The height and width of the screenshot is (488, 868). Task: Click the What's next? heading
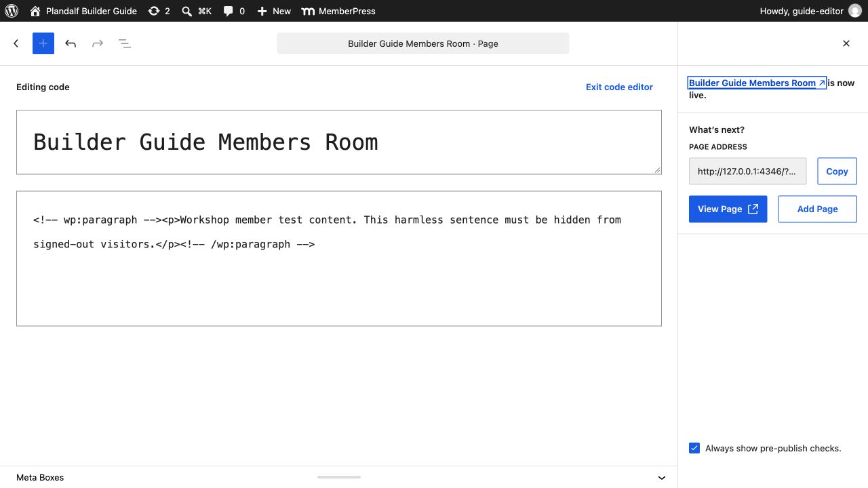tap(717, 129)
